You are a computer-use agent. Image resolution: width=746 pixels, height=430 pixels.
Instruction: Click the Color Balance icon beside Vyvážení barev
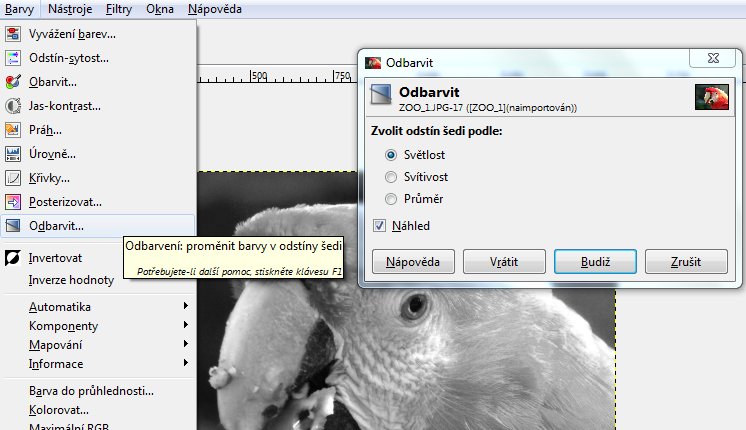(x=13, y=34)
